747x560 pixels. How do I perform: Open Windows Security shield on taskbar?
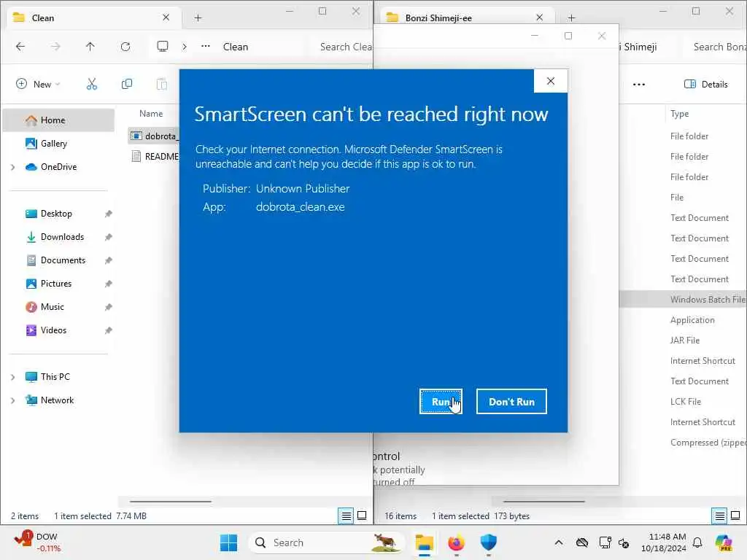(x=488, y=542)
